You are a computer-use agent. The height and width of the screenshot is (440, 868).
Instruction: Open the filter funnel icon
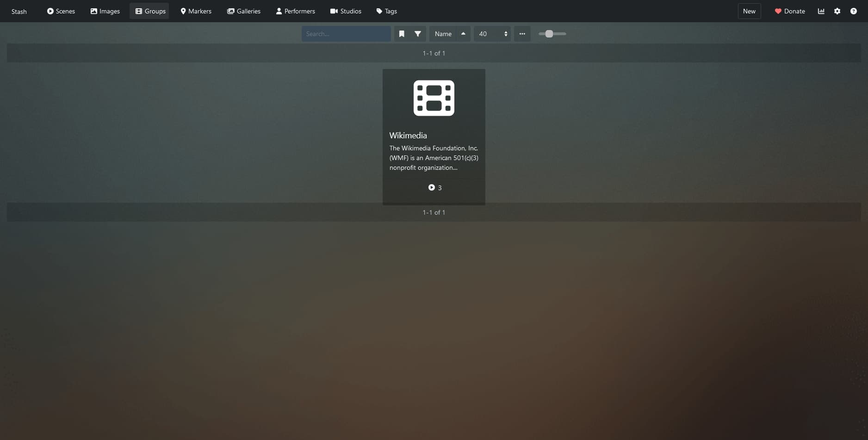pyautogui.click(x=418, y=34)
